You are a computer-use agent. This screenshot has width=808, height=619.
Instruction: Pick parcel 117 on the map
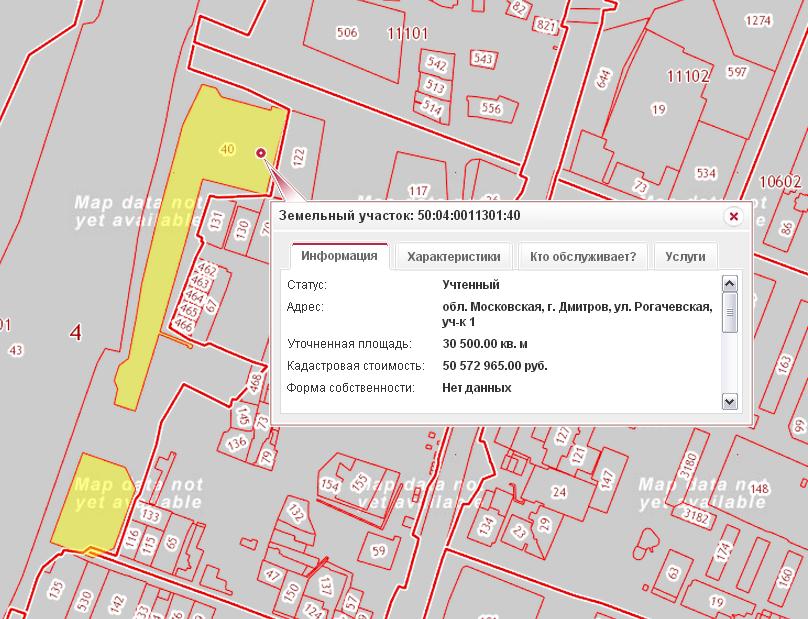(x=418, y=190)
